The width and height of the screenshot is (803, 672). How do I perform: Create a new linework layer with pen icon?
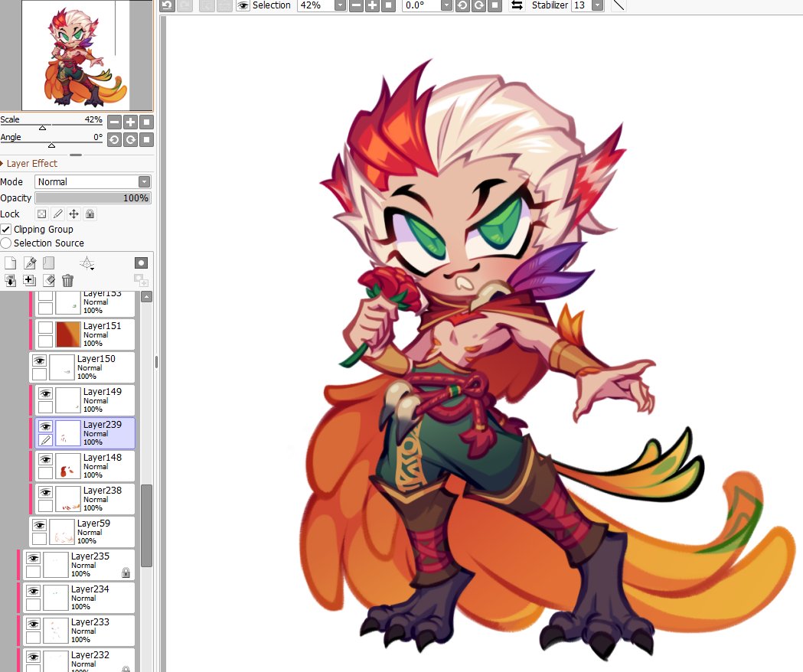(x=30, y=263)
